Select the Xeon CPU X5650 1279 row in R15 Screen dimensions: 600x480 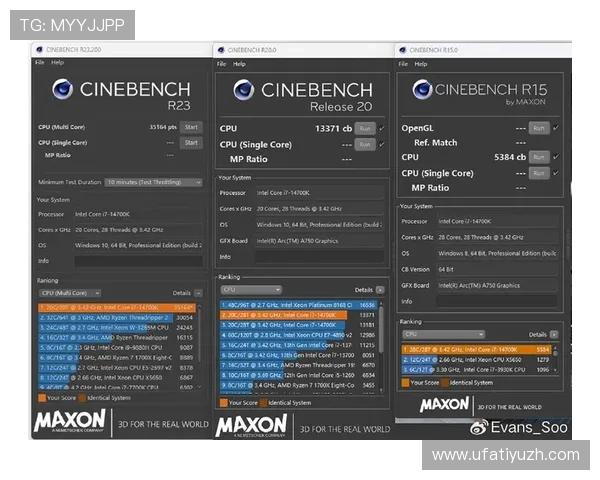[476, 360]
